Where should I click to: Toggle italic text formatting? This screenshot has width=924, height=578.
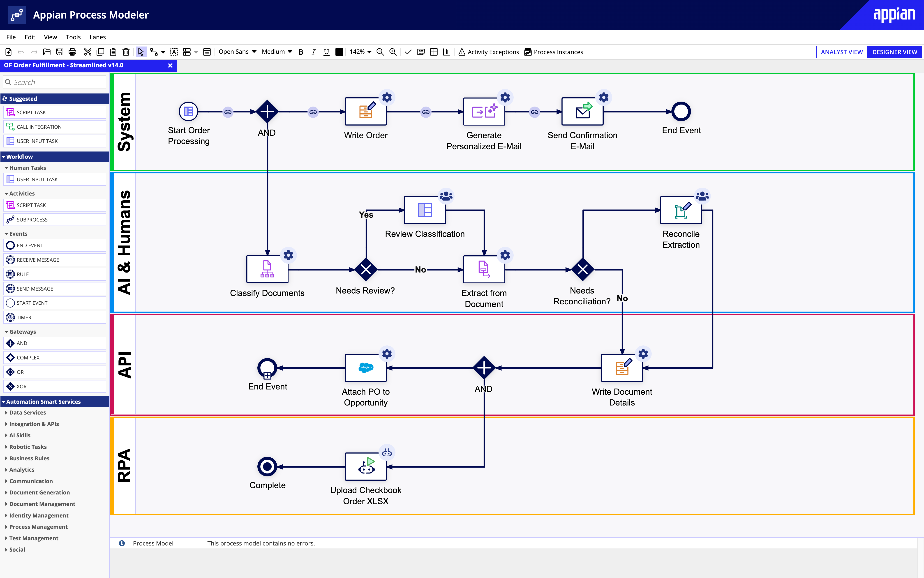tap(314, 52)
